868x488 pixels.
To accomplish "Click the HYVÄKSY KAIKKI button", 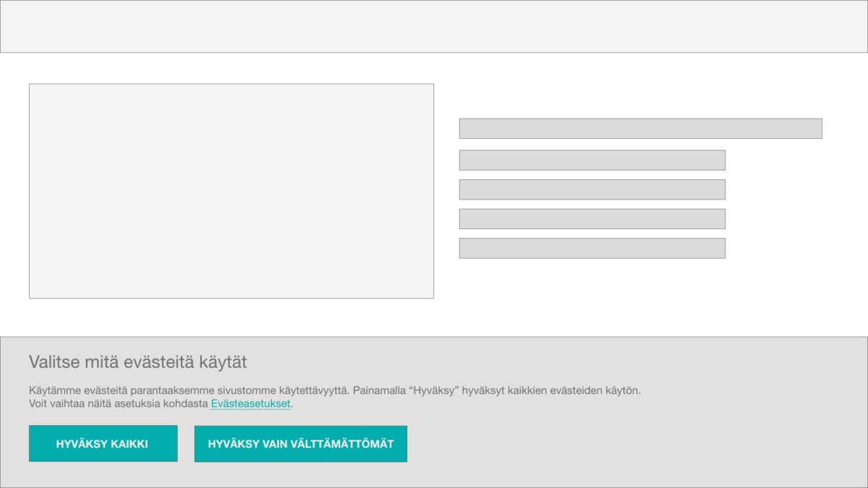I will pos(103,444).
